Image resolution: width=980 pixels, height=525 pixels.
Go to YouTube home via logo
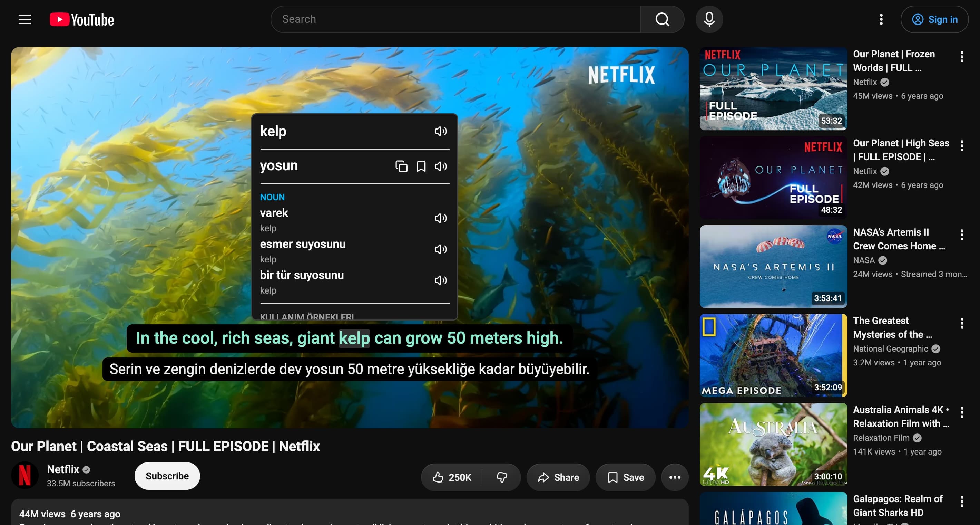[x=82, y=19]
